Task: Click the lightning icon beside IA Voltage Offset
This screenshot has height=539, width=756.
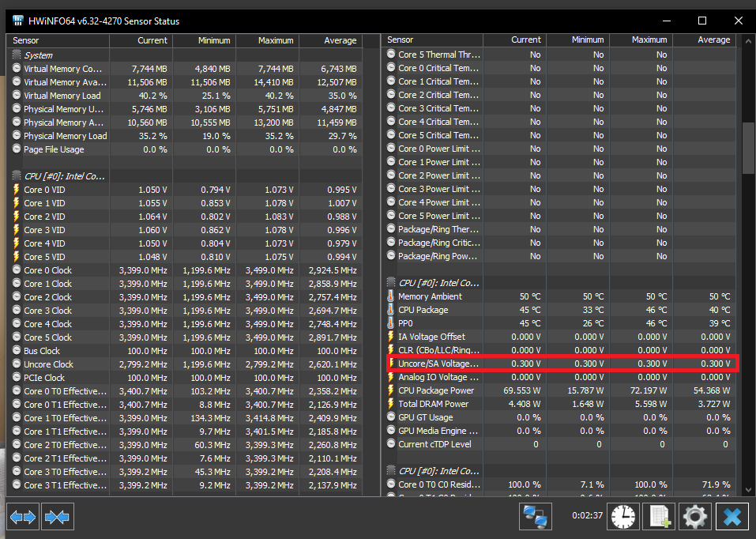Action: pyautogui.click(x=390, y=337)
